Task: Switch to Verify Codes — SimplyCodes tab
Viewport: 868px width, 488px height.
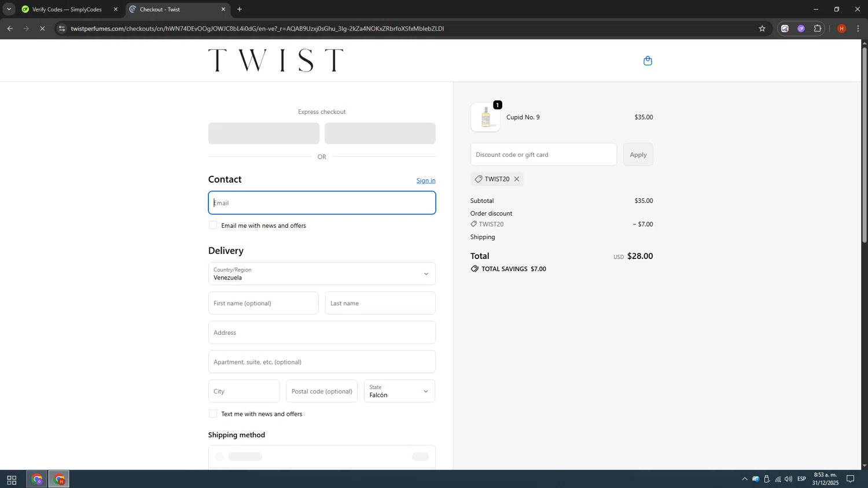Action: (67, 9)
